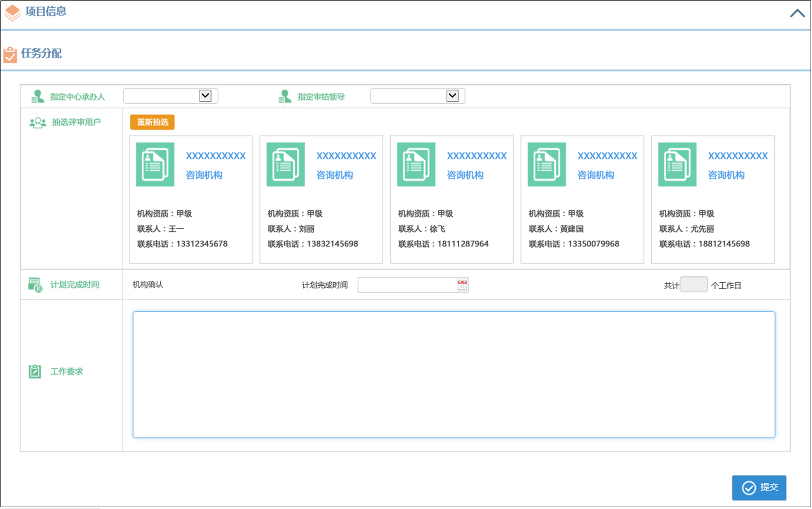Click the calendar icon for planned completion time
The height and width of the screenshot is (509, 812).
click(x=462, y=285)
